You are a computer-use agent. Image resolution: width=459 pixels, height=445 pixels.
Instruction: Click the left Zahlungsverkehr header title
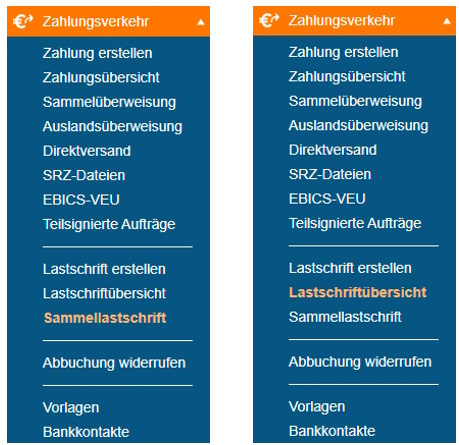click(96, 22)
